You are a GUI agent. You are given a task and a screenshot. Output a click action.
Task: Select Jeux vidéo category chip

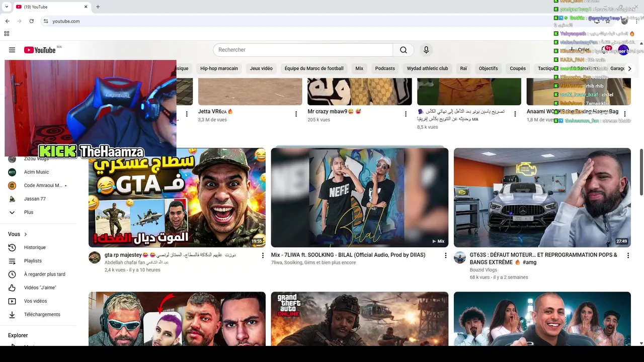[261, 68]
